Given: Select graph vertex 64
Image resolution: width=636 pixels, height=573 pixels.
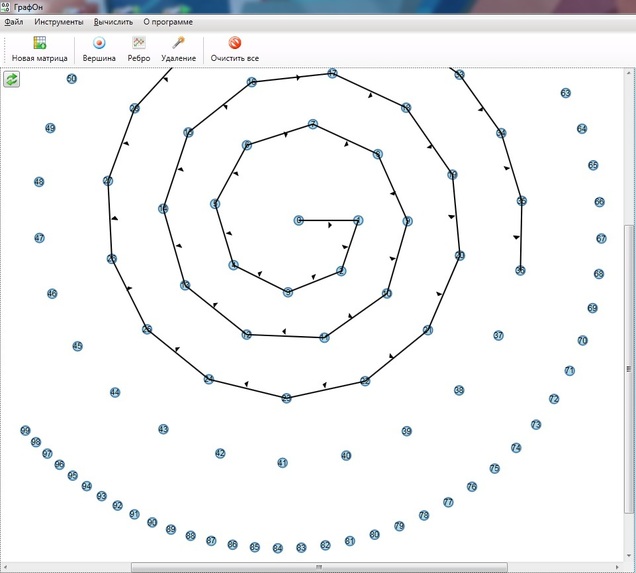Looking at the screenshot, I should coord(582,129).
